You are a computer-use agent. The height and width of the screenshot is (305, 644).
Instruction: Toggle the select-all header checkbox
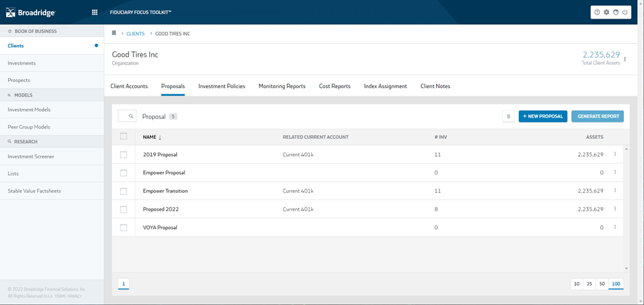pos(123,136)
